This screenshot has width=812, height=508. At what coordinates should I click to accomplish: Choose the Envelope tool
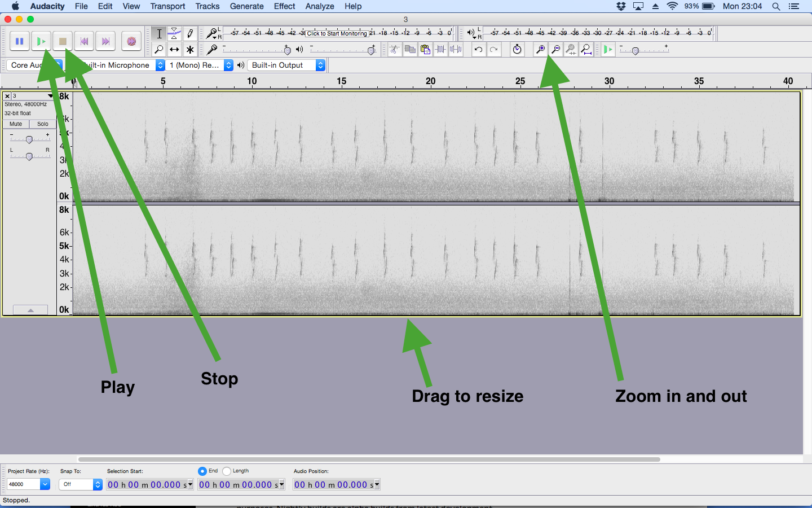[175, 33]
